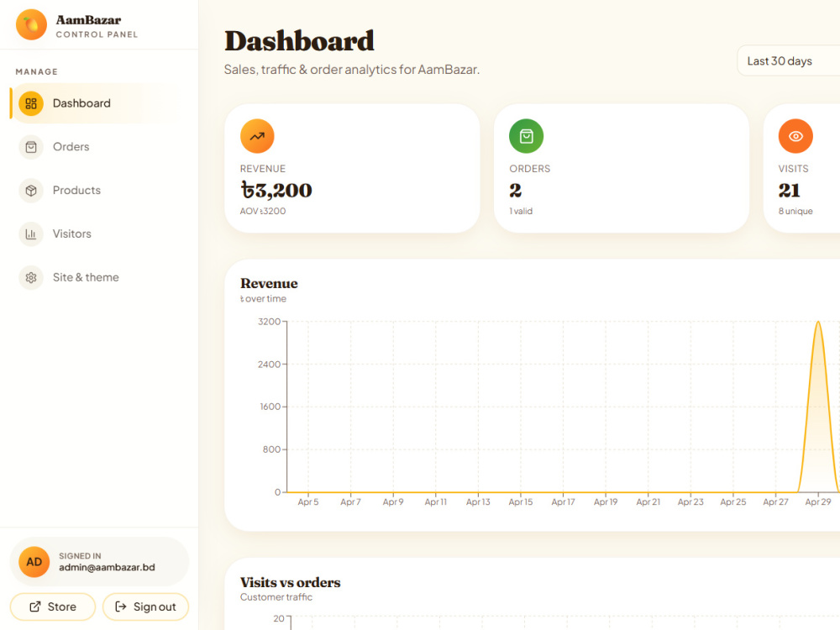
Task: Click the Orders card count 2
Action: tap(516, 190)
